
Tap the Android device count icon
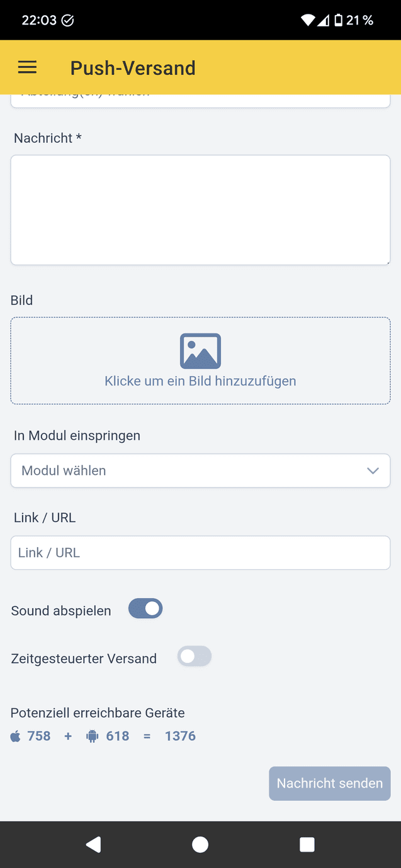93,736
